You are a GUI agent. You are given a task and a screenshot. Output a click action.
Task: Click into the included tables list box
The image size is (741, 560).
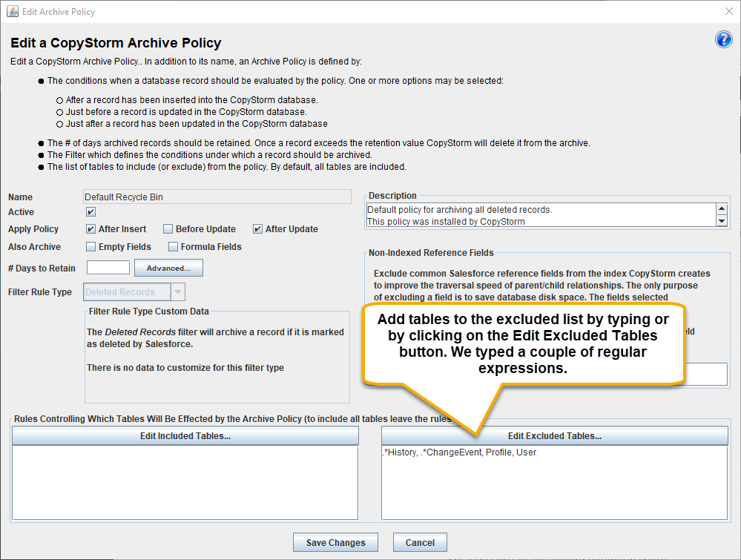pyautogui.click(x=185, y=483)
